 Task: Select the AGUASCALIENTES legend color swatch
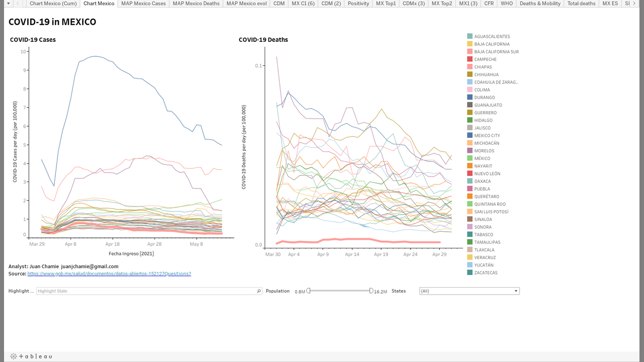tap(470, 36)
